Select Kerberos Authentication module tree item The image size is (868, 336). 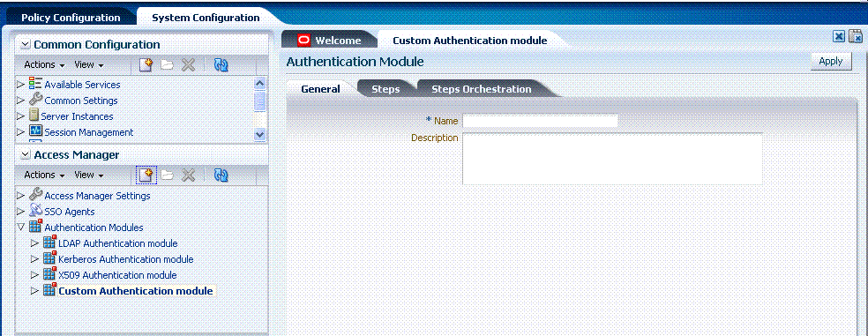(x=125, y=259)
